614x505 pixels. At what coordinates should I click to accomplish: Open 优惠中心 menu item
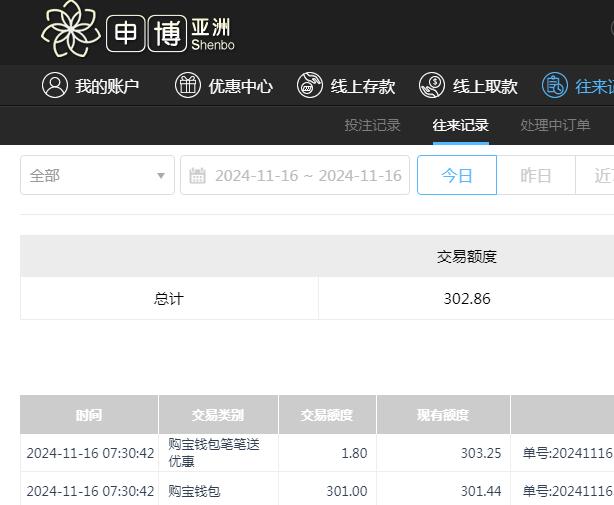[224, 85]
